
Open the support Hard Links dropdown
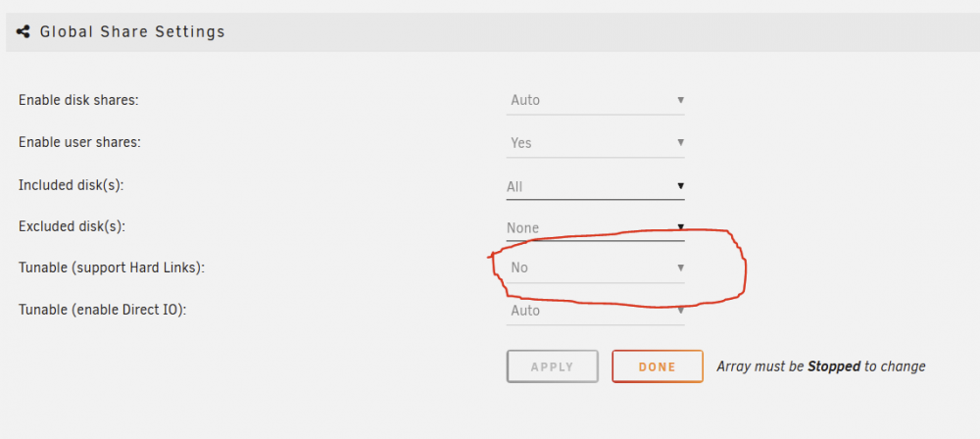595,268
